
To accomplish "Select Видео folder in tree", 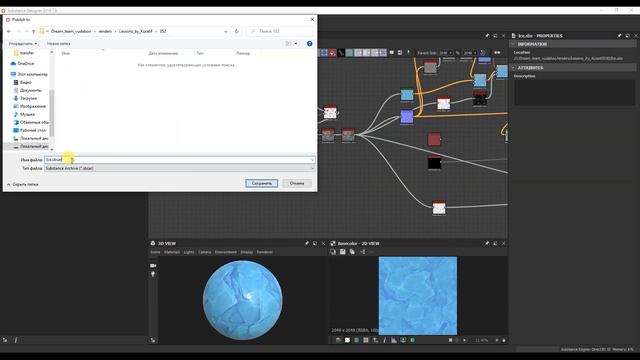I will point(22,82).
